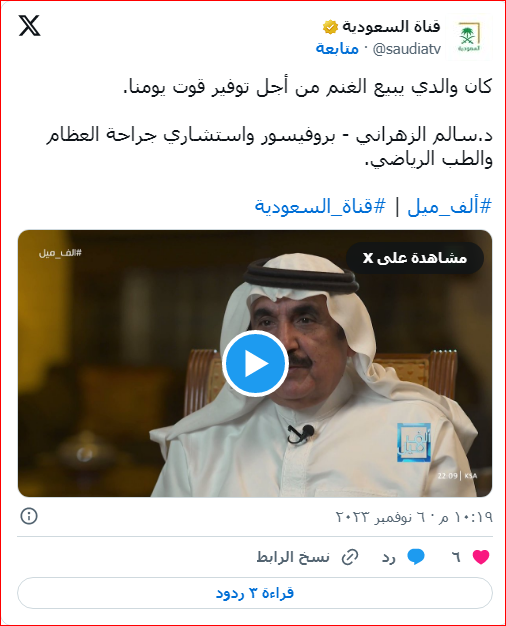506x626 pixels.
Task: Open the @saudiatv handle link
Action: coord(407,49)
